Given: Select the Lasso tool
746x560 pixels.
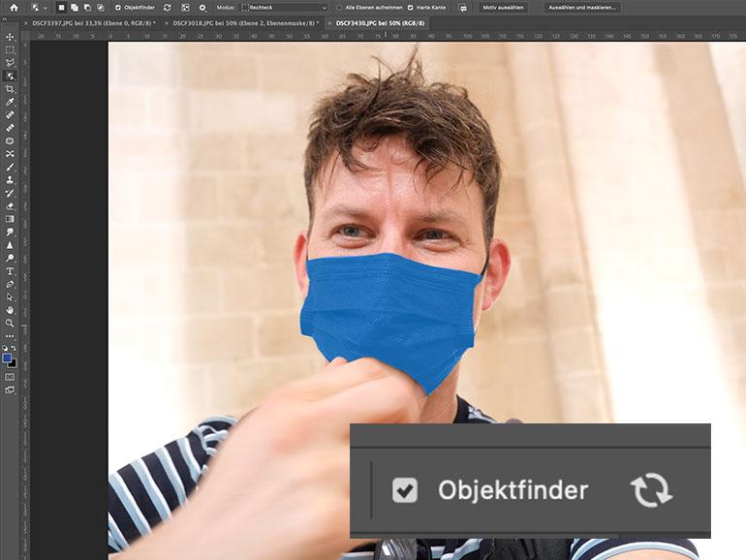Looking at the screenshot, I should pos(10,63).
